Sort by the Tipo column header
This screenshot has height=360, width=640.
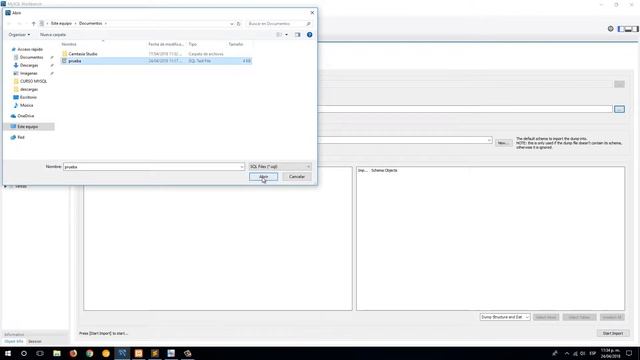coord(193,44)
